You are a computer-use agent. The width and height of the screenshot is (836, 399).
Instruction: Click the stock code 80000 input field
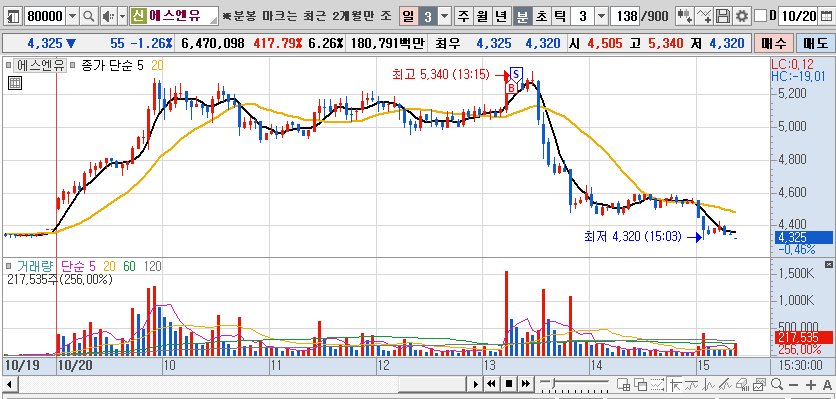tap(45, 17)
